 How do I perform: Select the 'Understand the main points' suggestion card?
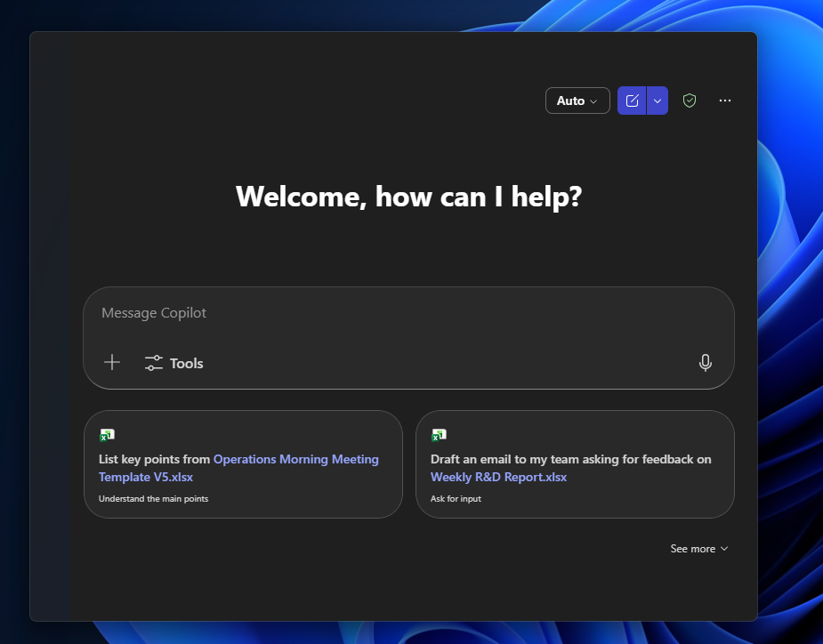tap(243, 464)
